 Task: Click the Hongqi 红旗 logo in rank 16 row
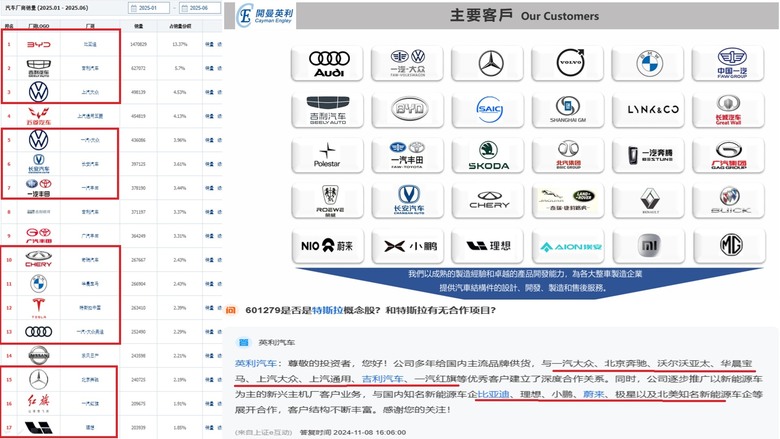38,403
